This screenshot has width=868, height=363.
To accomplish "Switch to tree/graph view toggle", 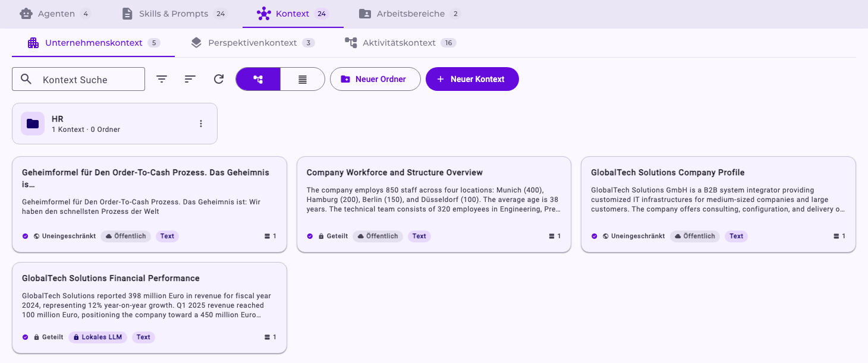I will click(258, 79).
